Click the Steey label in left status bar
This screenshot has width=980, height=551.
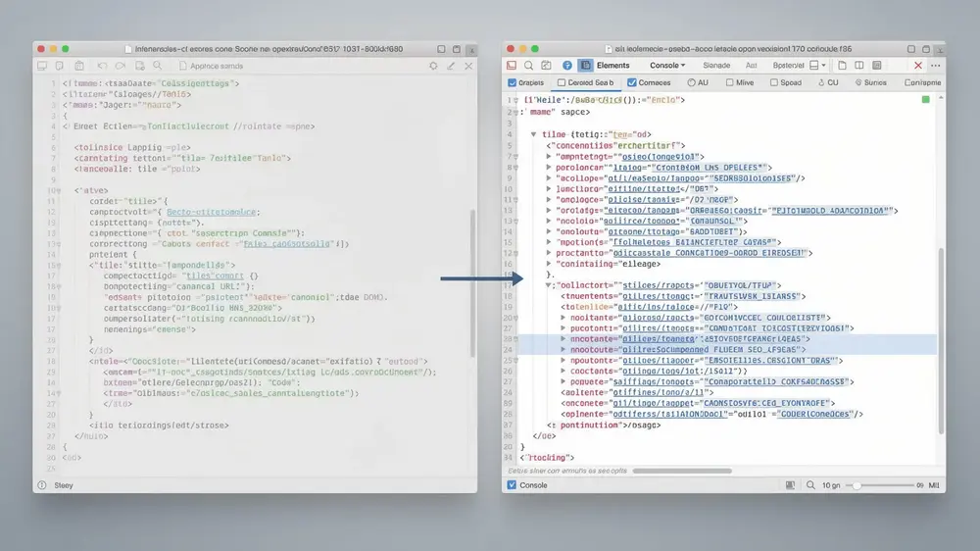pos(64,485)
